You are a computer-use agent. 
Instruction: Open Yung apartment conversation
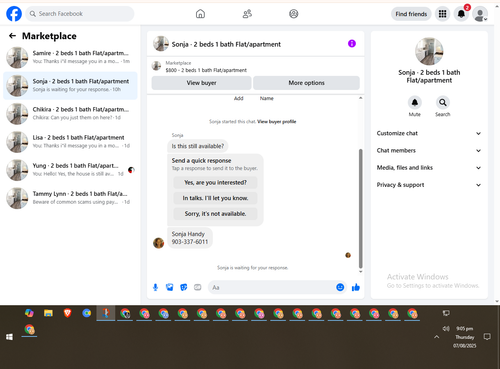point(70,170)
